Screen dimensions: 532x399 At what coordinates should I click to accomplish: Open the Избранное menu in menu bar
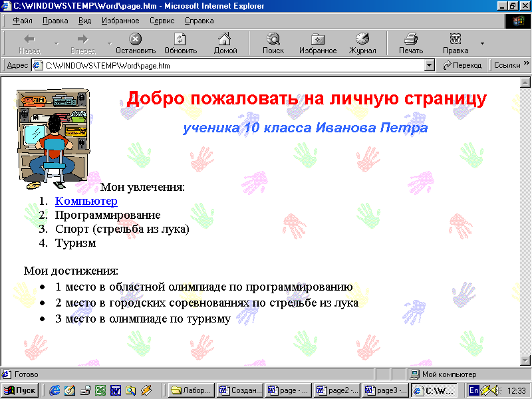pos(120,21)
